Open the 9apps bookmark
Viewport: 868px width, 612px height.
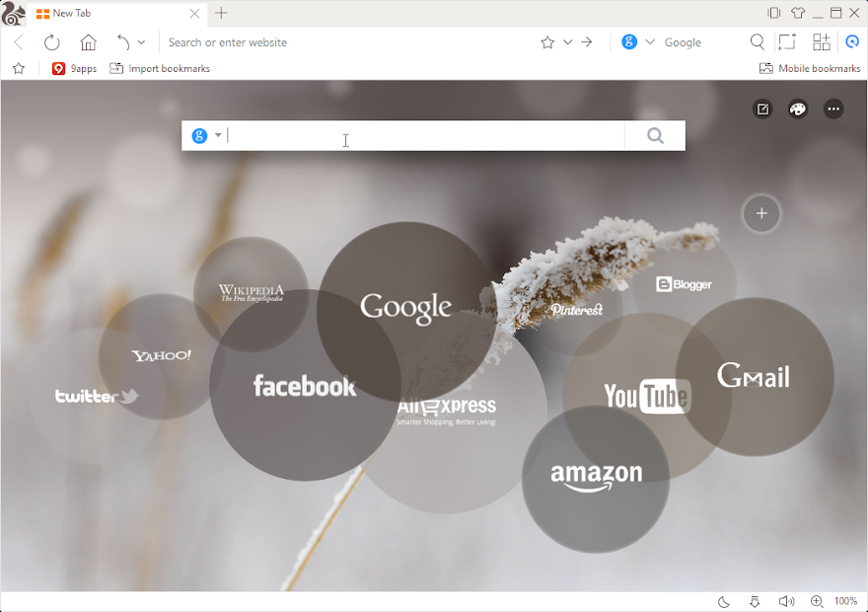(x=74, y=69)
